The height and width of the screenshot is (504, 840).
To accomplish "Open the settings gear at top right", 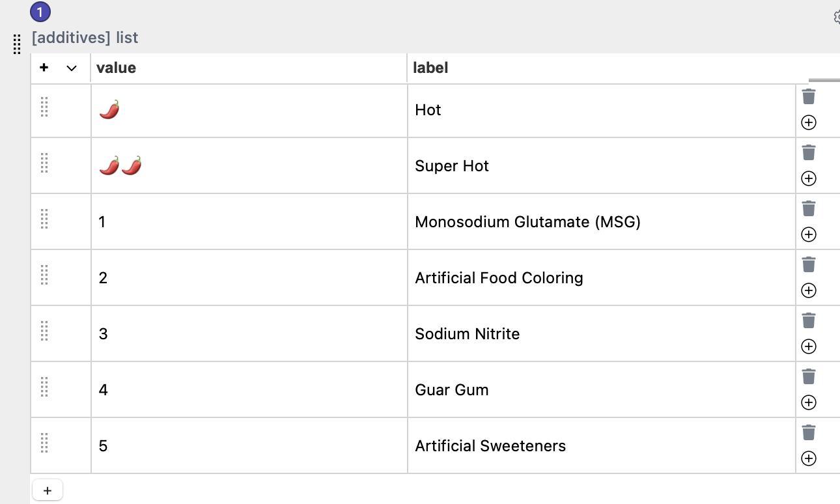I will point(837,17).
